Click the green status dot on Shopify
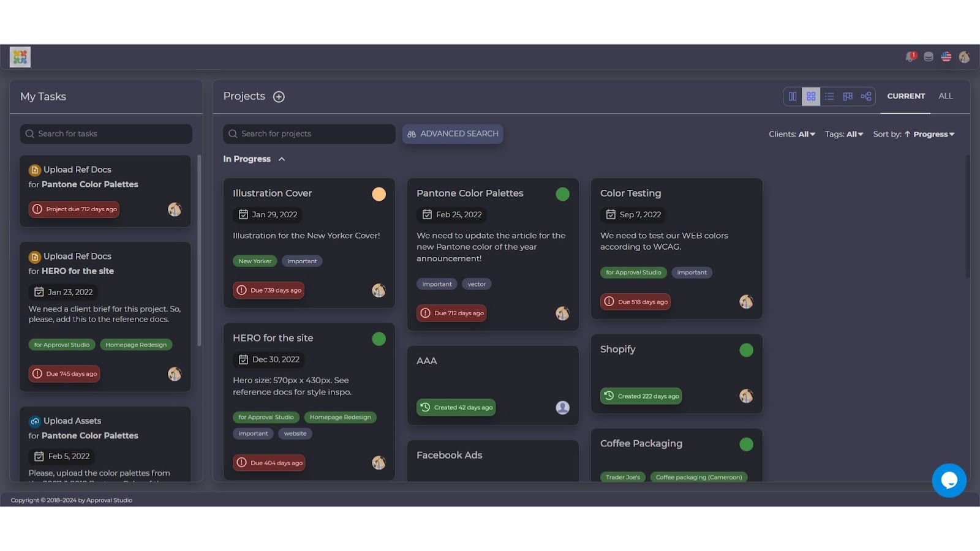 pos(746,350)
